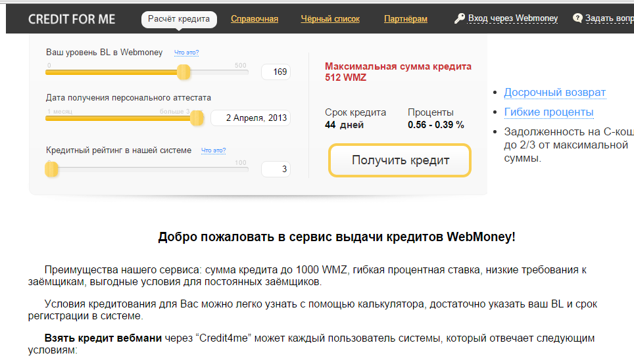
Task: Click the bold Взять кредит вебмани text
Action: coord(103,338)
